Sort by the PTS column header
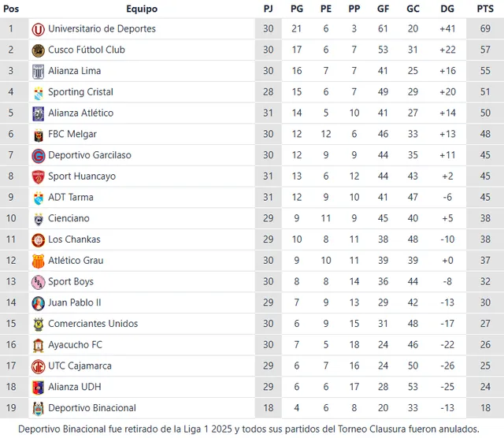The height and width of the screenshot is (438, 504). 485,9
